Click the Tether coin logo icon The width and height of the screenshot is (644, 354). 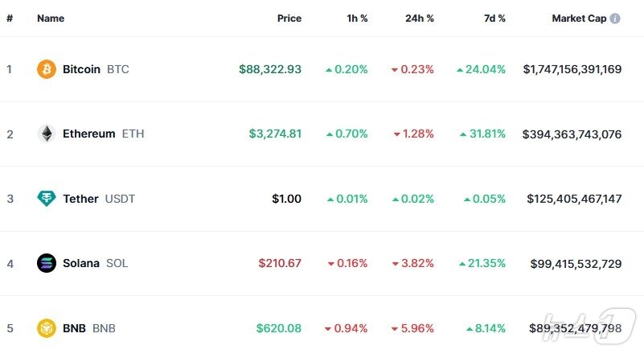[47, 199]
